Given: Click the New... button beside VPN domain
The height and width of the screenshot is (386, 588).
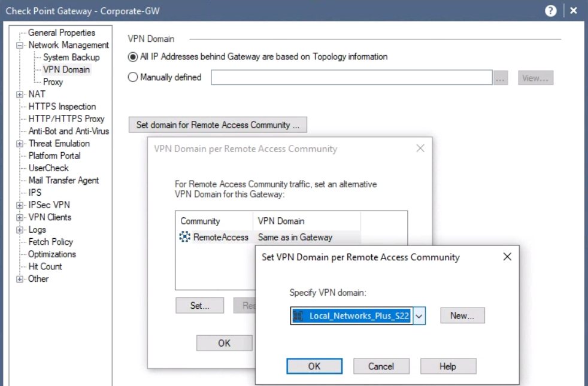Looking at the screenshot, I should point(462,315).
